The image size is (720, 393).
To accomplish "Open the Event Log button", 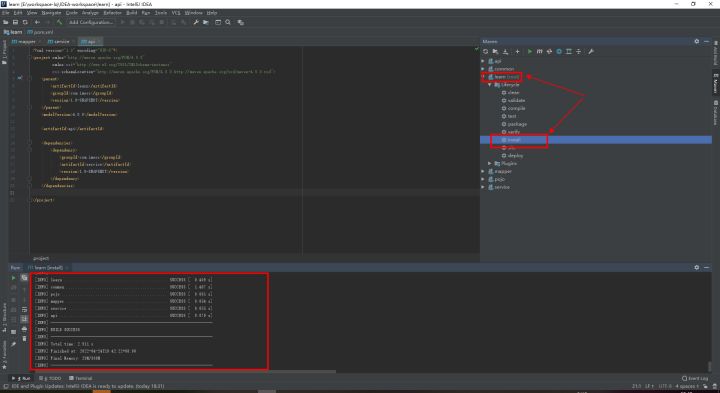I will (695, 378).
